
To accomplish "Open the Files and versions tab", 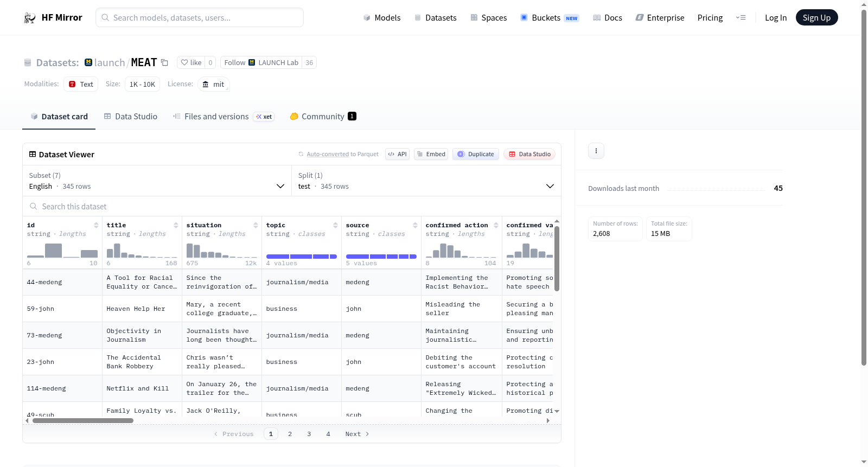I will [x=224, y=117].
